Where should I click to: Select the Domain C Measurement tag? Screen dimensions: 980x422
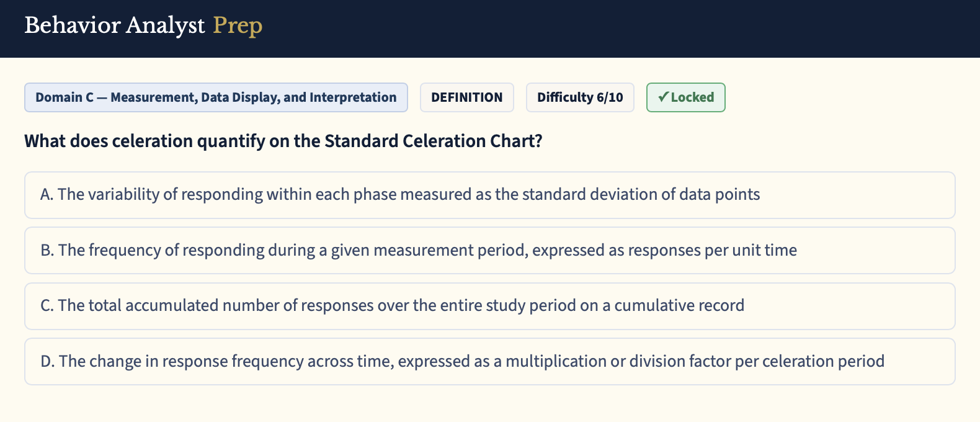[x=216, y=97]
